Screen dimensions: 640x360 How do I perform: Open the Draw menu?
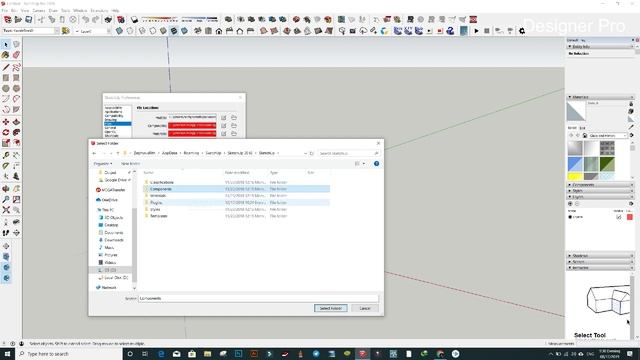(x=53, y=10)
